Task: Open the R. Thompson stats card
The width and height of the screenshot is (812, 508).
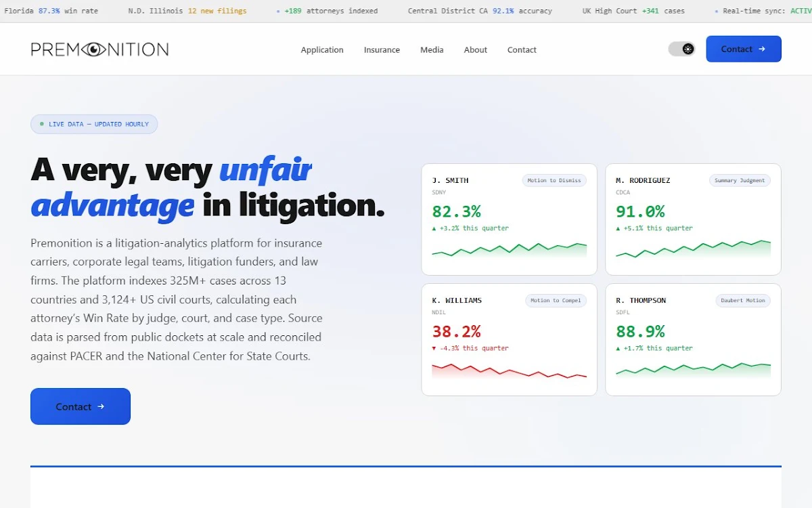Action: click(x=693, y=339)
